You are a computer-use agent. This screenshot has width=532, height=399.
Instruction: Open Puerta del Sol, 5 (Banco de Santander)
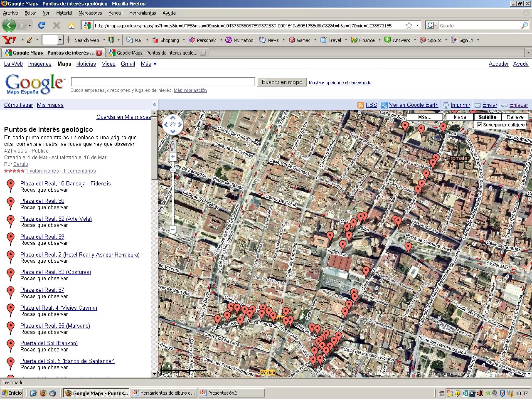[67, 361]
